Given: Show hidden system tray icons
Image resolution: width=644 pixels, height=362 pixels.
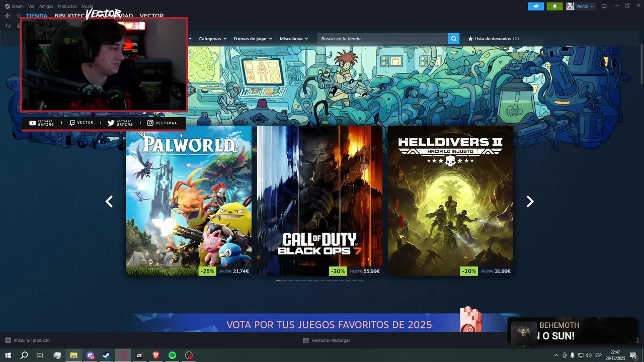Looking at the screenshot, I should [556, 355].
